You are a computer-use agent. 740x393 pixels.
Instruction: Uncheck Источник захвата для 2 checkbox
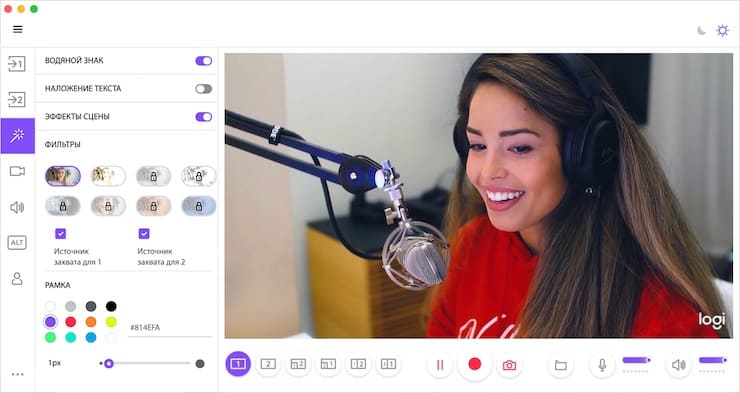[x=144, y=234]
